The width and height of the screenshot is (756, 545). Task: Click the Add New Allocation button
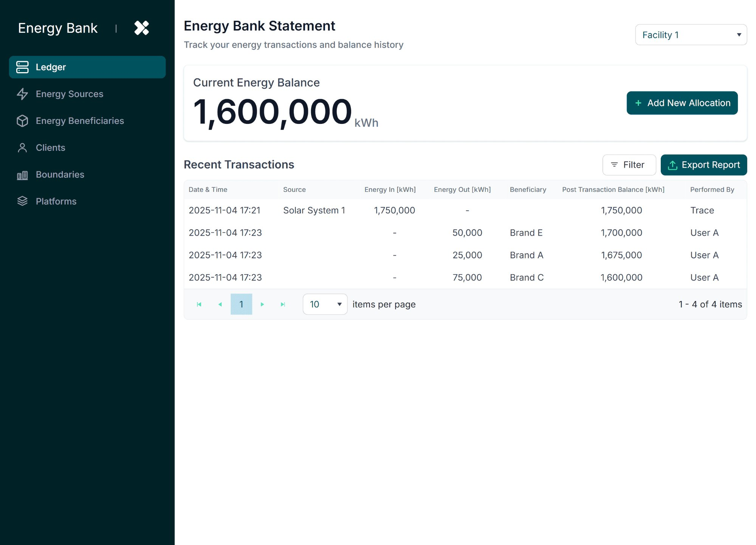(x=682, y=103)
